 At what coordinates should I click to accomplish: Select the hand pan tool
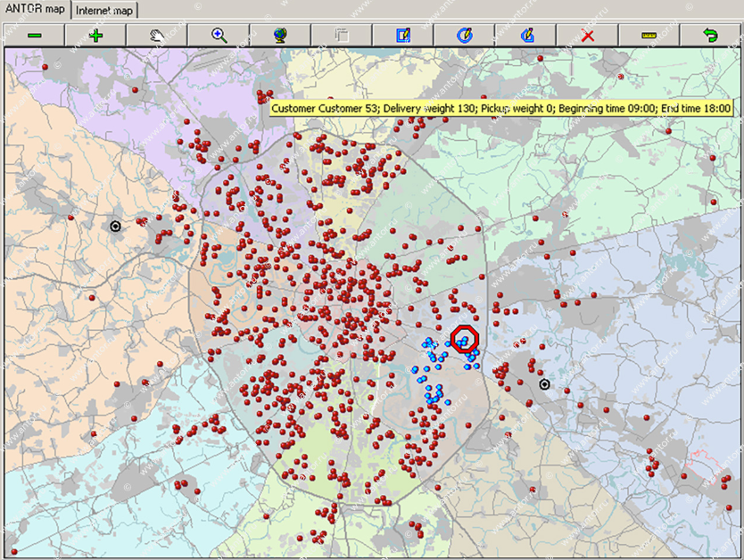tap(157, 35)
